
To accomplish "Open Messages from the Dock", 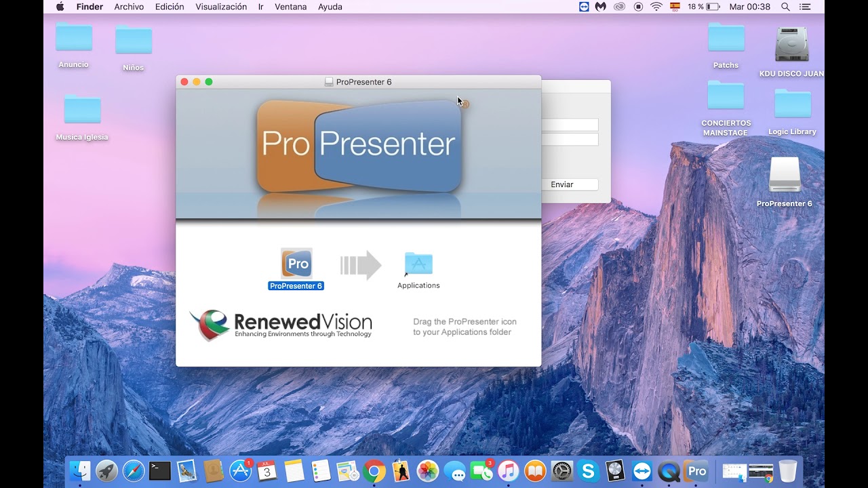I will pyautogui.click(x=454, y=470).
